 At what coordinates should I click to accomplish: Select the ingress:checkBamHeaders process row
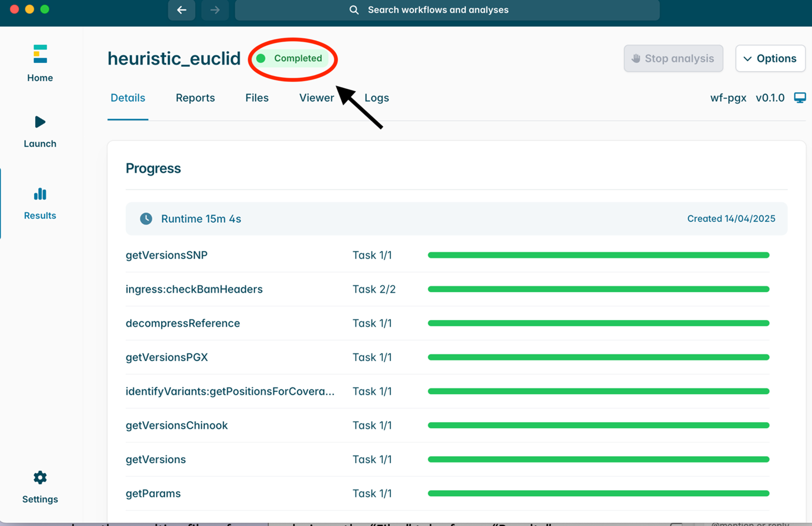(x=448, y=289)
